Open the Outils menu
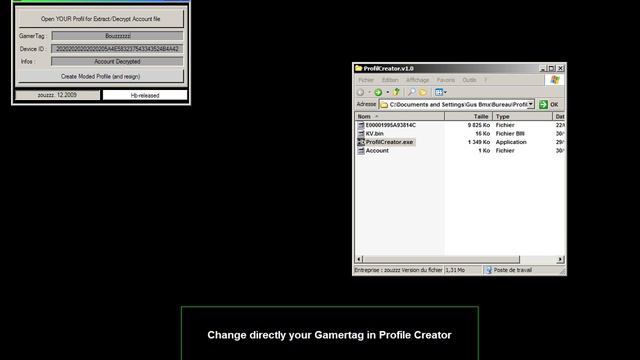This screenshot has width=640, height=360. click(469, 80)
